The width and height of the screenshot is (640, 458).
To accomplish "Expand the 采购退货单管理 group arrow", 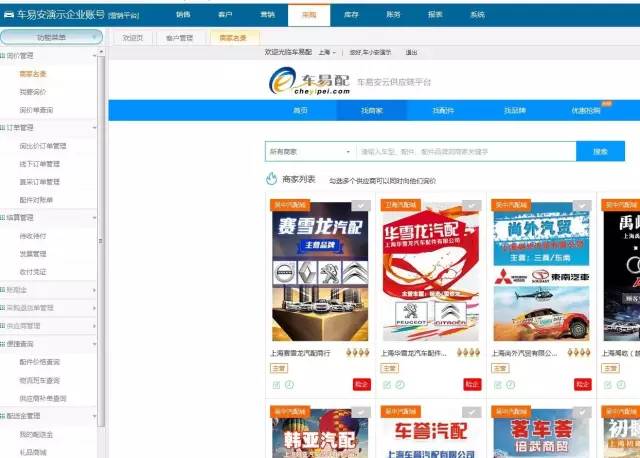I will click(94, 308).
